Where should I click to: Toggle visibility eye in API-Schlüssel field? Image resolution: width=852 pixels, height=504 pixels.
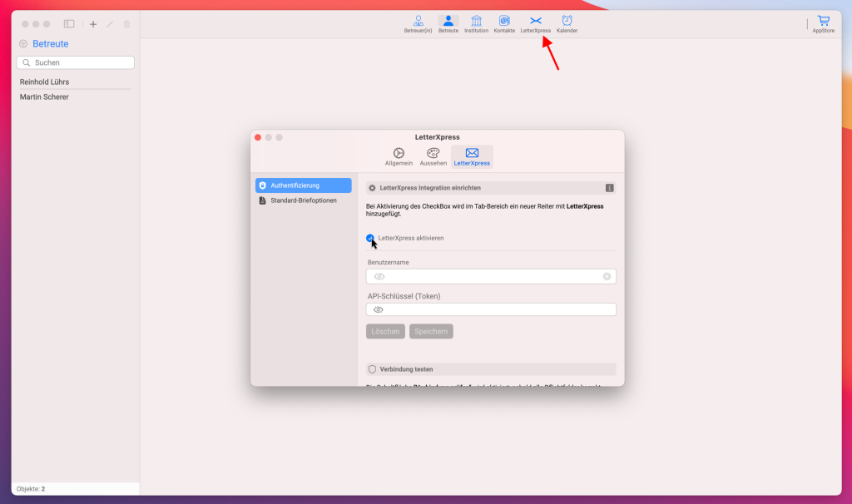[379, 309]
